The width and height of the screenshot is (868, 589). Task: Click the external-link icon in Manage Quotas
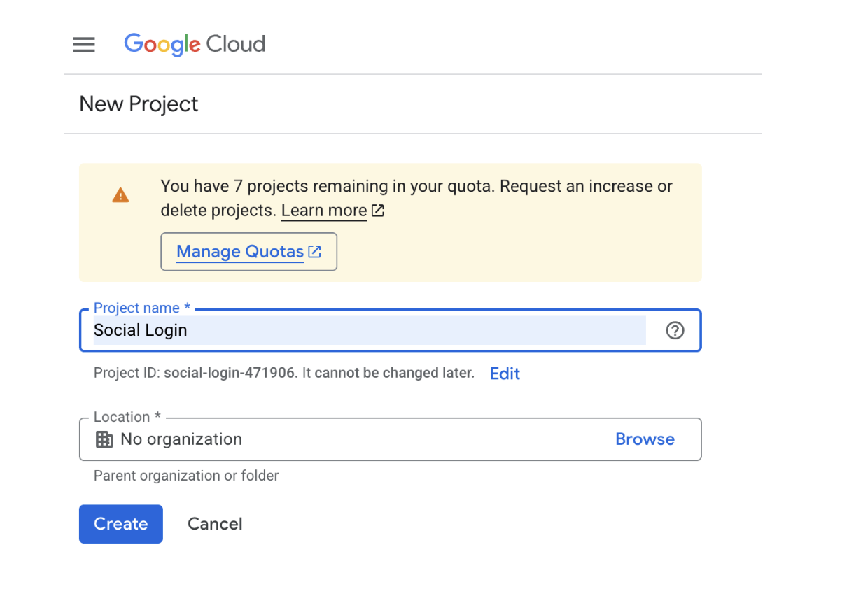(315, 252)
